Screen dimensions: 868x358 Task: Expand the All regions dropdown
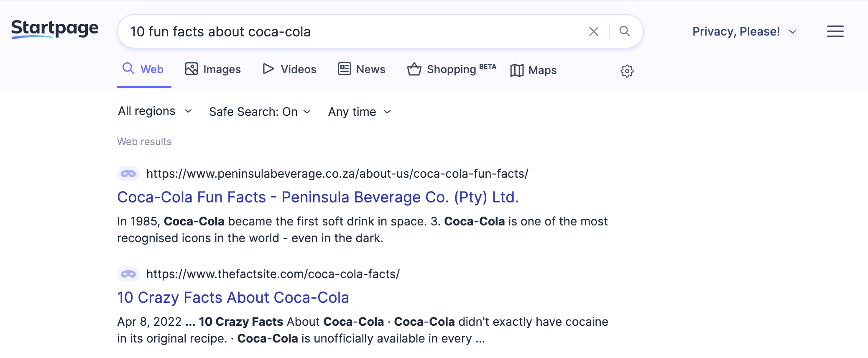click(155, 111)
